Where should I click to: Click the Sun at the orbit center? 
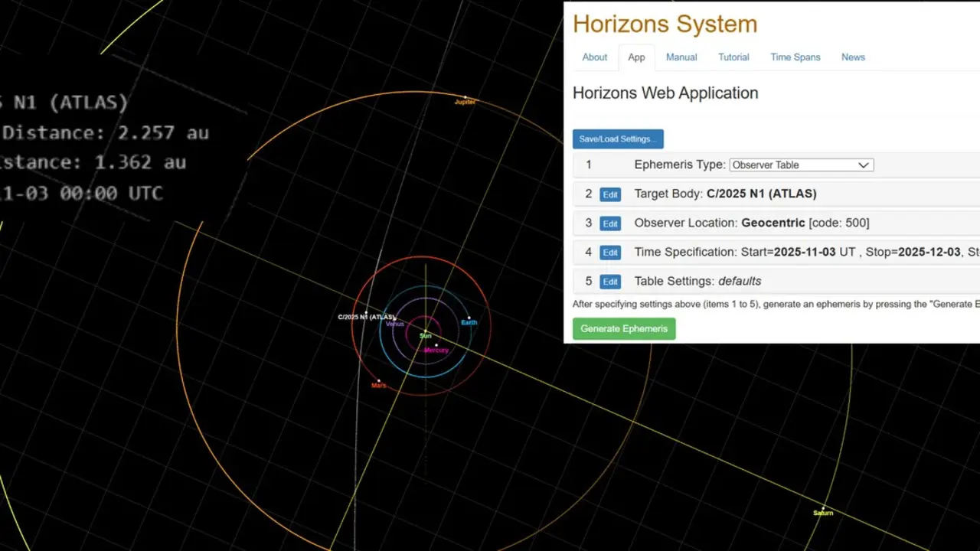pyautogui.click(x=426, y=331)
